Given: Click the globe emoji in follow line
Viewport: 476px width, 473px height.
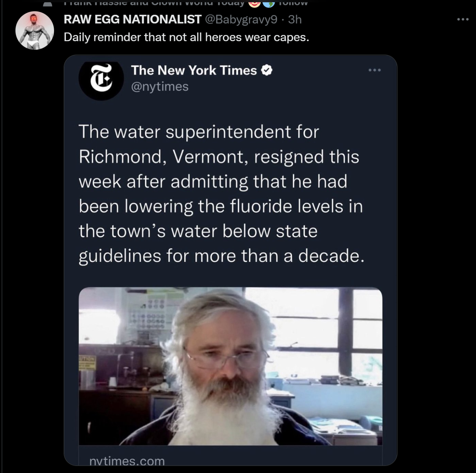Looking at the screenshot, I should point(269,3).
